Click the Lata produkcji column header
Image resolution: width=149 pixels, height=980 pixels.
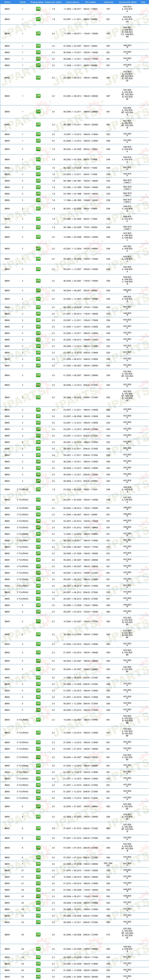pyautogui.click(x=73, y=2)
